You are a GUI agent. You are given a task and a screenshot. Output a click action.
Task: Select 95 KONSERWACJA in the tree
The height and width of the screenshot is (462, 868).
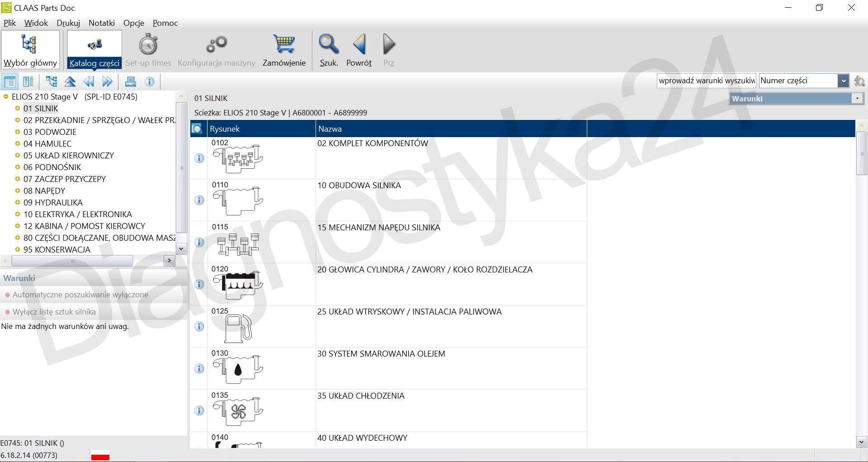(x=57, y=249)
